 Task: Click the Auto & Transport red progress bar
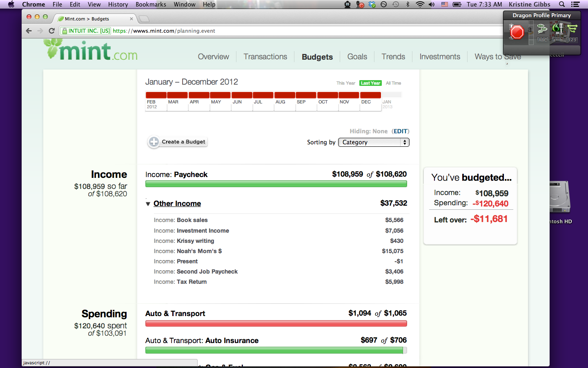276,323
